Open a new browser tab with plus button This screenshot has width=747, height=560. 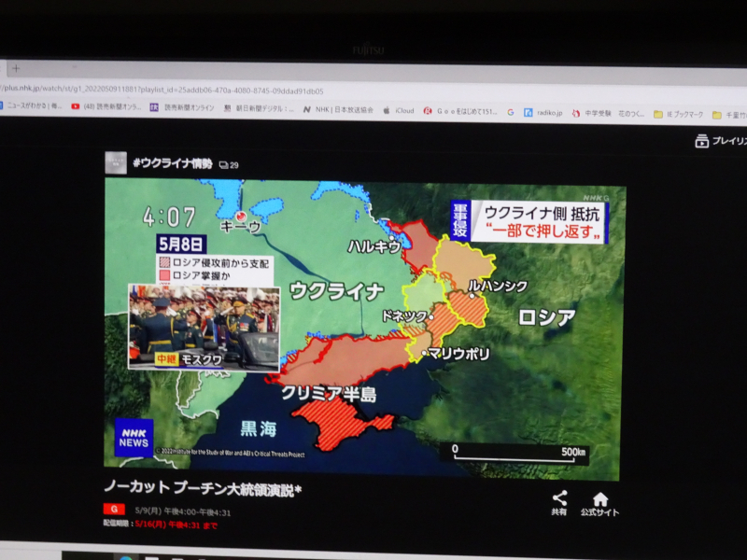pos(16,68)
